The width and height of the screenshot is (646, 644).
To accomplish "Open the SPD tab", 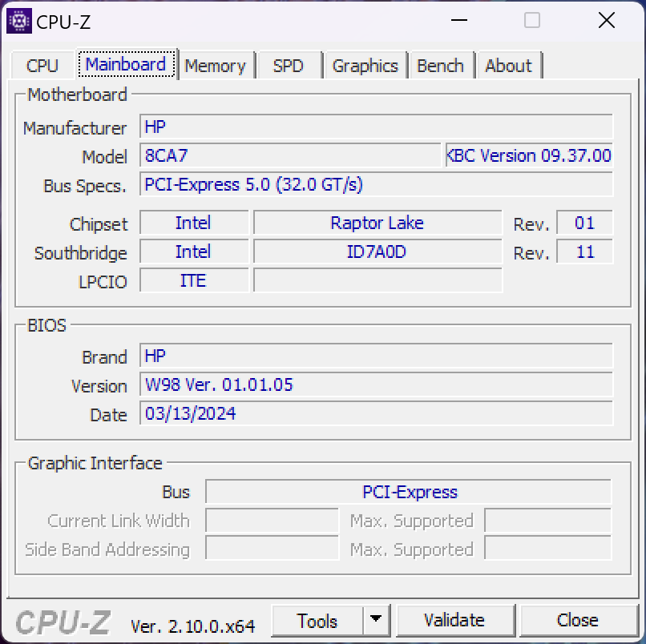I will 289,66.
